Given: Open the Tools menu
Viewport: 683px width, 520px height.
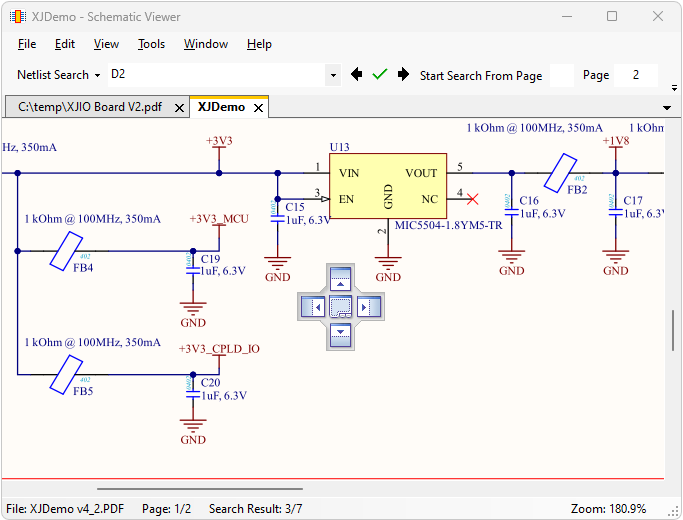Looking at the screenshot, I should click(151, 44).
